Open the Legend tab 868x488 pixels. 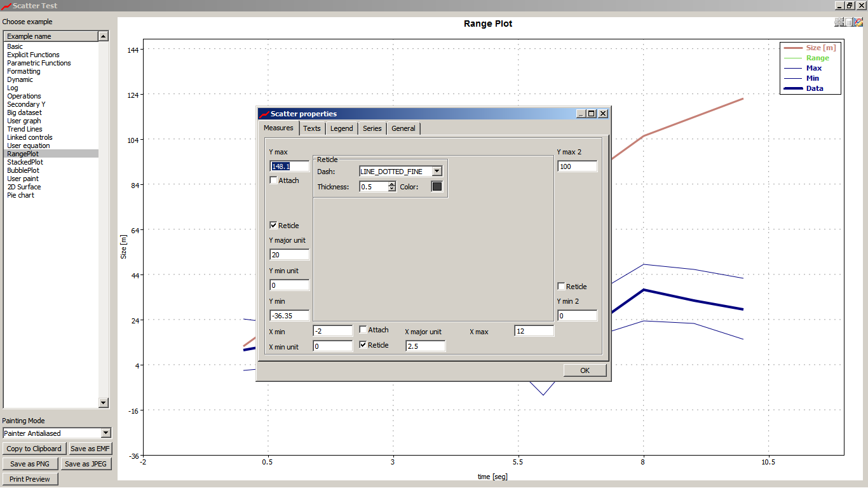coord(341,128)
